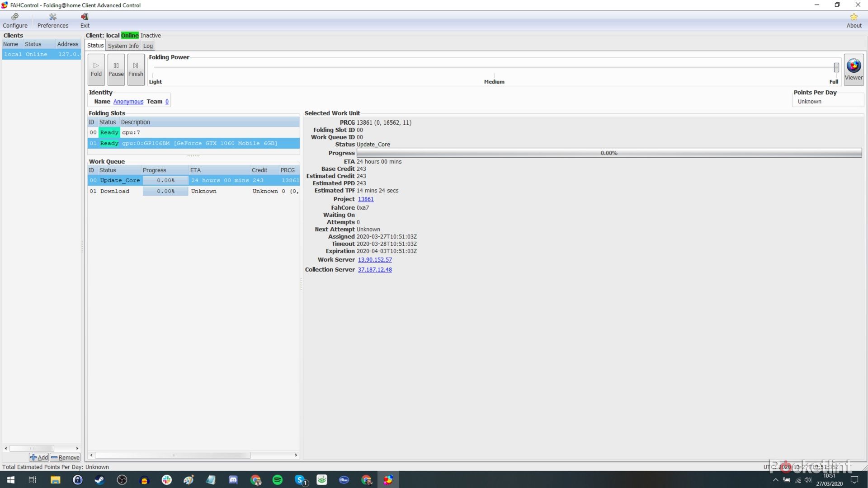The height and width of the screenshot is (488, 868).
Task: Open the project 13861 link
Action: [x=365, y=199]
